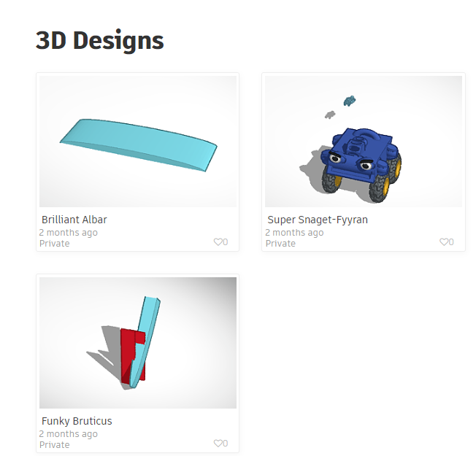
Task: Click the '2 months ago' text under Super Snaget-Fyyran
Action: point(294,233)
